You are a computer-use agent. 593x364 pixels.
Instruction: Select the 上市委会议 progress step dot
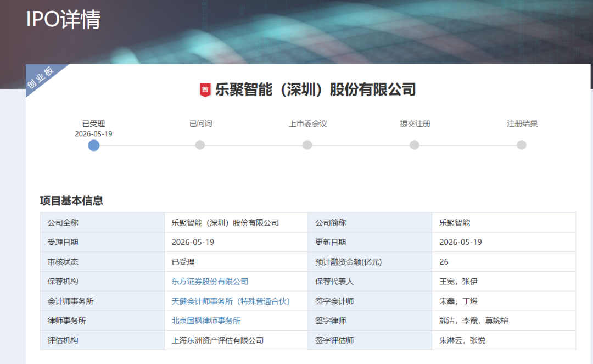[x=307, y=145]
